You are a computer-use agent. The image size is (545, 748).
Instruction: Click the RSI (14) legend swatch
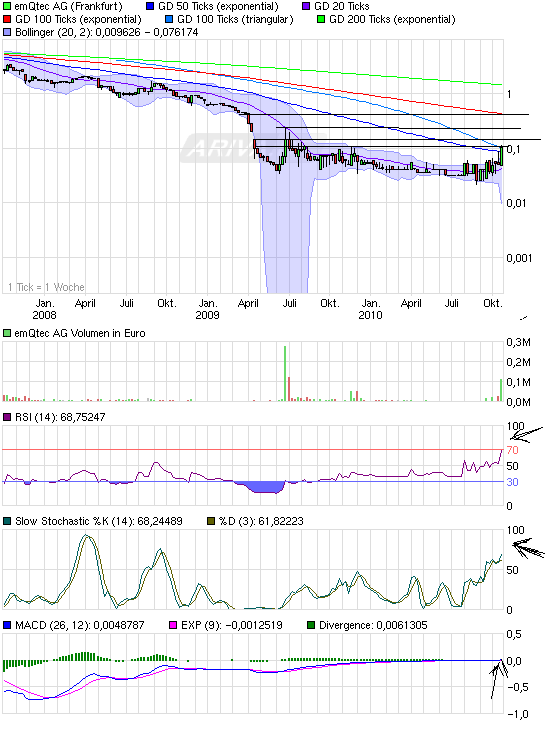[x=7, y=417]
